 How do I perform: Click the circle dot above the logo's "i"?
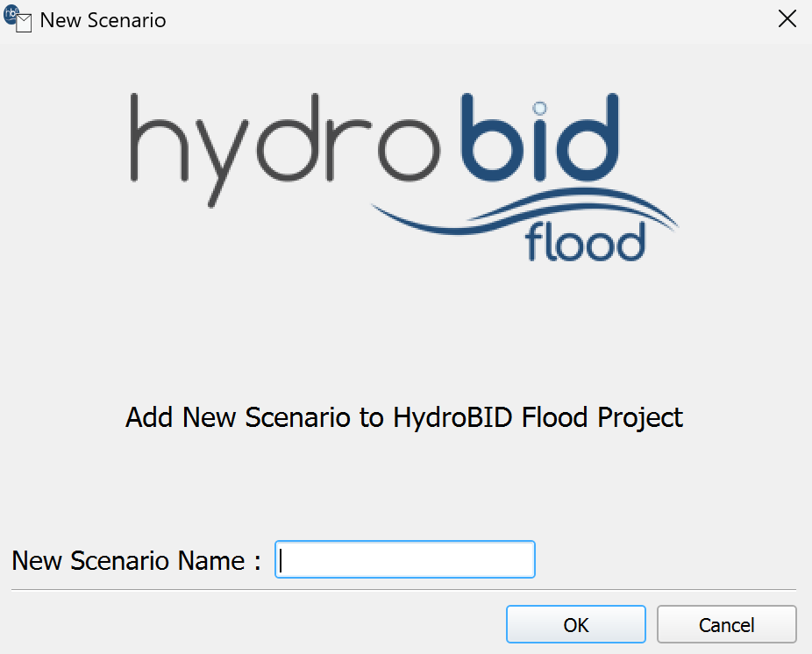[539, 109]
